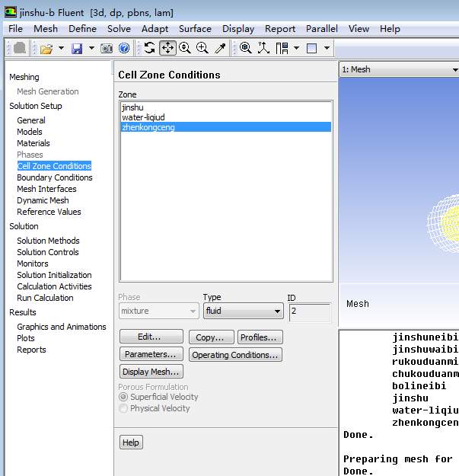Click the zone ID field
Viewport: 459px width, 476px height.
(309, 311)
